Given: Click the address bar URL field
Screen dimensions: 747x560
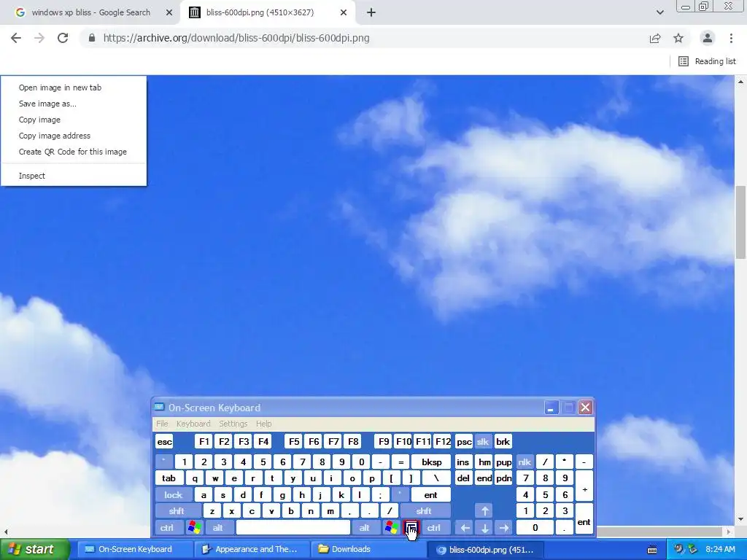Looking at the screenshot, I should coord(362,38).
